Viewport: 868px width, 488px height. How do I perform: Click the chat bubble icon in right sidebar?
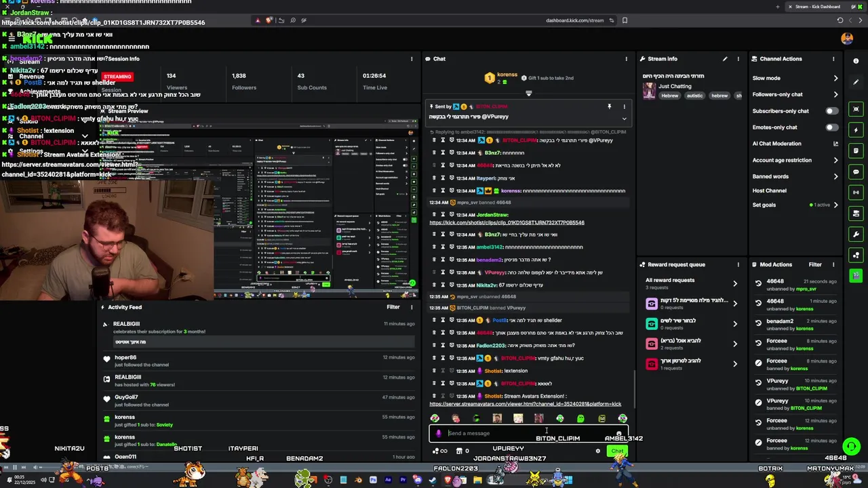point(856,171)
